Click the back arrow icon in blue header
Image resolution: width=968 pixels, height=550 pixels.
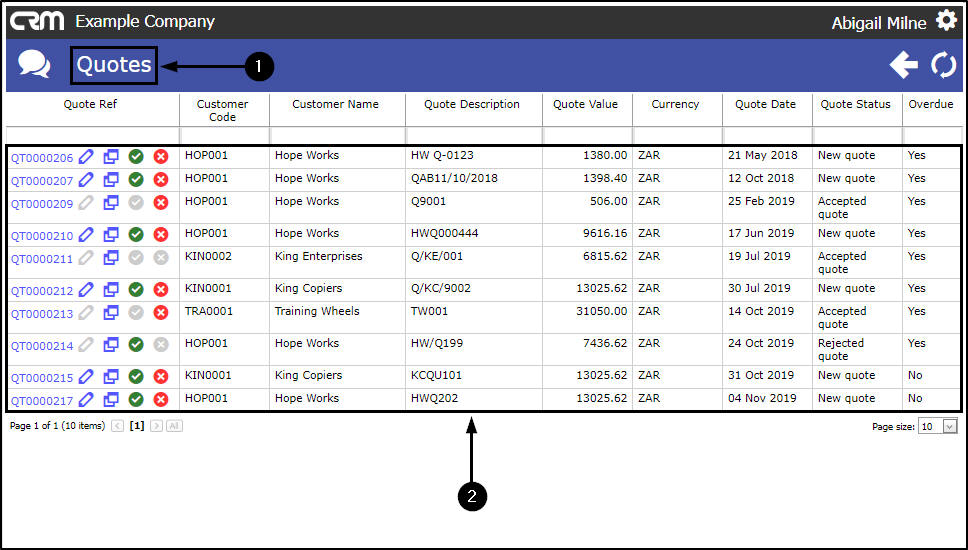[x=903, y=65]
